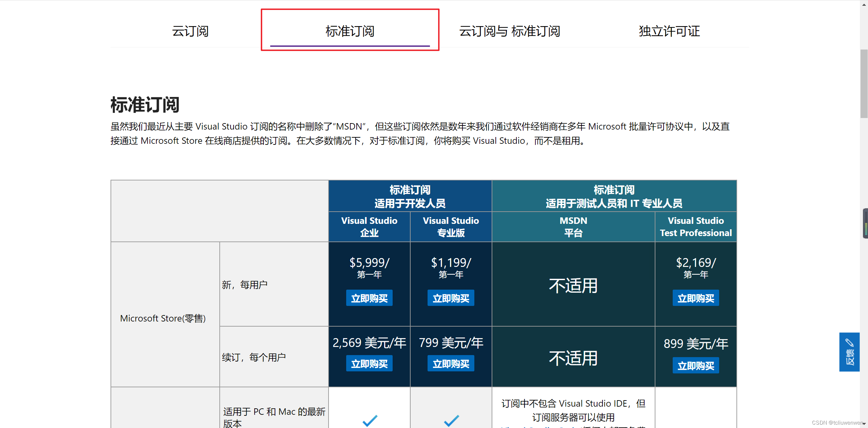
Task: Click the scrollbar up arrow
Action: point(864,4)
